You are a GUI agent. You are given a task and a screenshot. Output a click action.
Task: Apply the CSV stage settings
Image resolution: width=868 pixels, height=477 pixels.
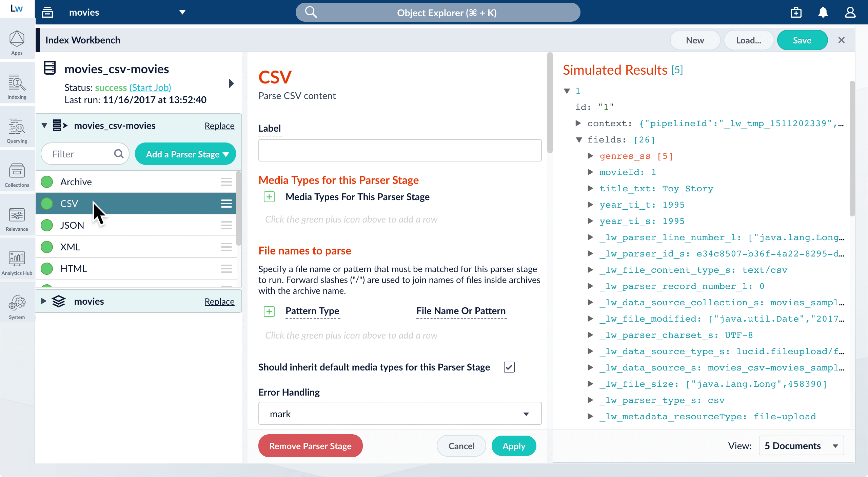[514, 446]
